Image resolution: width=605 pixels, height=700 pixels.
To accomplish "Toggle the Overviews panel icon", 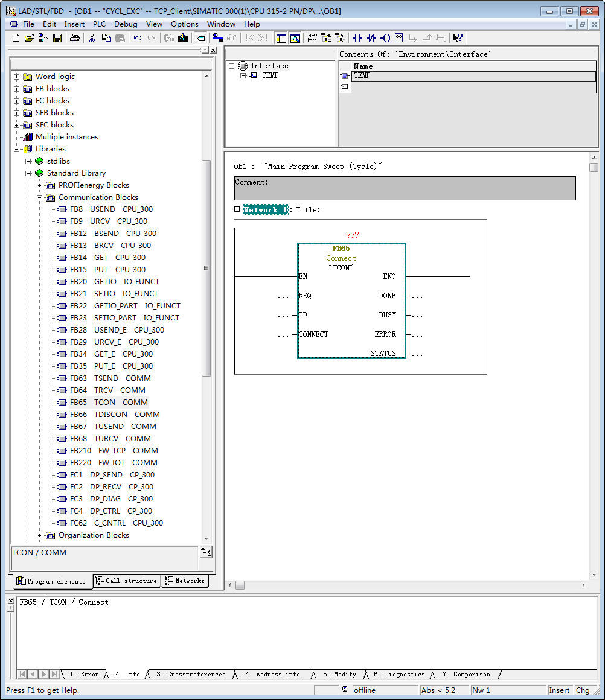I will tap(281, 38).
